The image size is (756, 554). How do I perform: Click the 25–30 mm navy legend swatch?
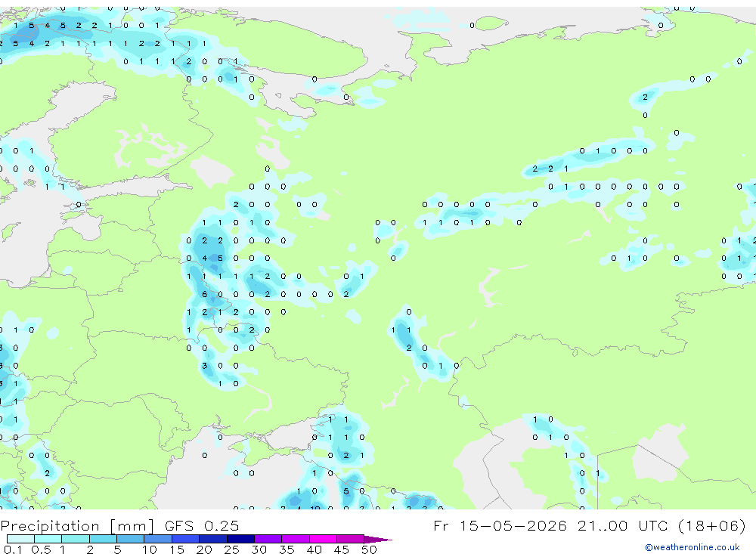(240, 539)
